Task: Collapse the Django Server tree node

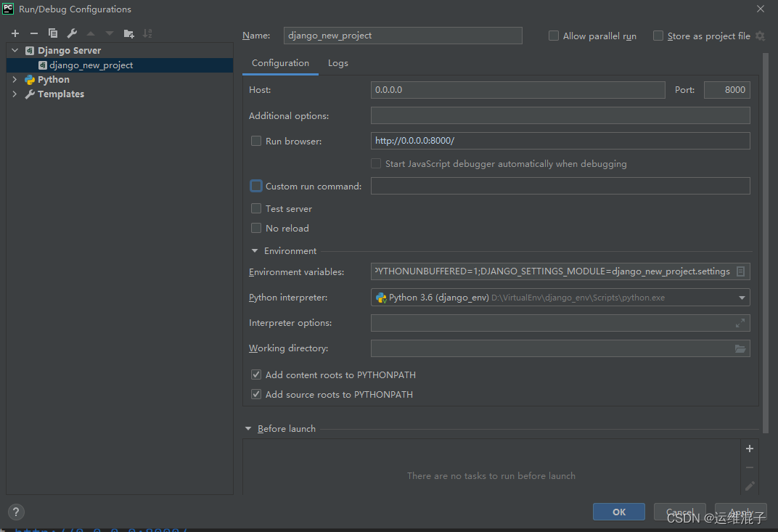Action: pos(15,50)
